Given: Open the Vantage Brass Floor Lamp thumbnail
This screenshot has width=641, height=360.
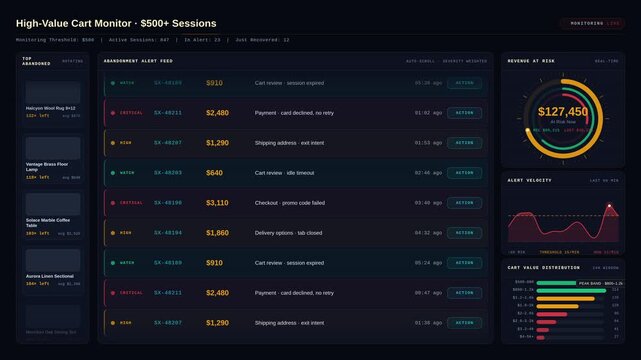Looking at the screenshot, I should pos(53,148).
